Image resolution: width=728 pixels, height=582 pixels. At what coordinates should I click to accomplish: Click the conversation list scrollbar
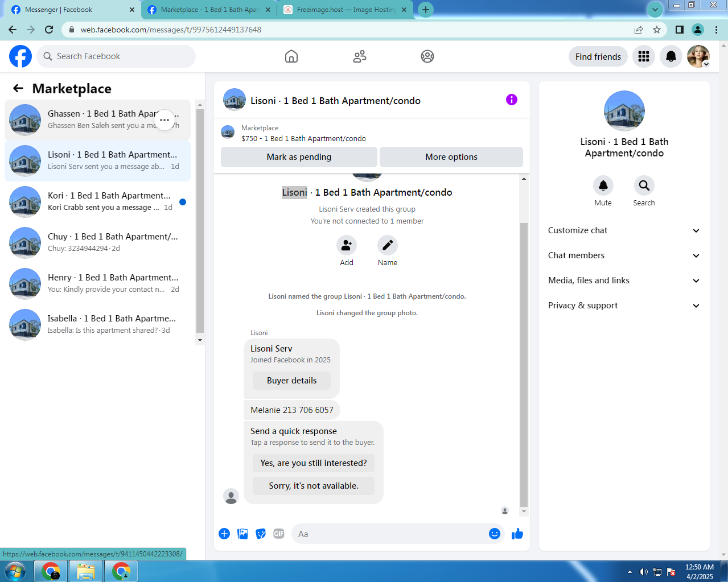[x=200, y=220]
